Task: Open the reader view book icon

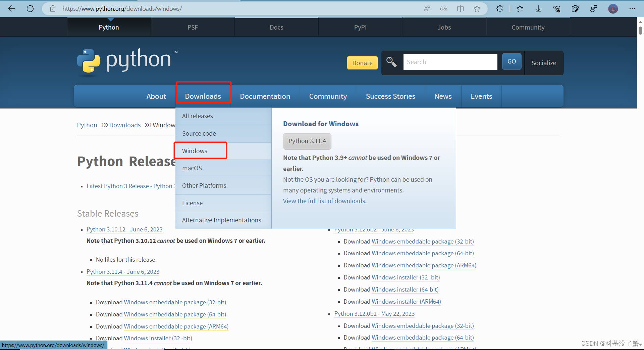Action: 461,9
